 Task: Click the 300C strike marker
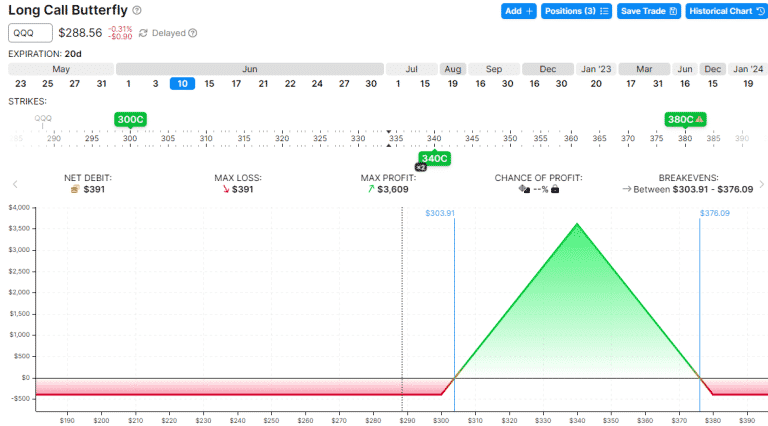[x=130, y=119]
